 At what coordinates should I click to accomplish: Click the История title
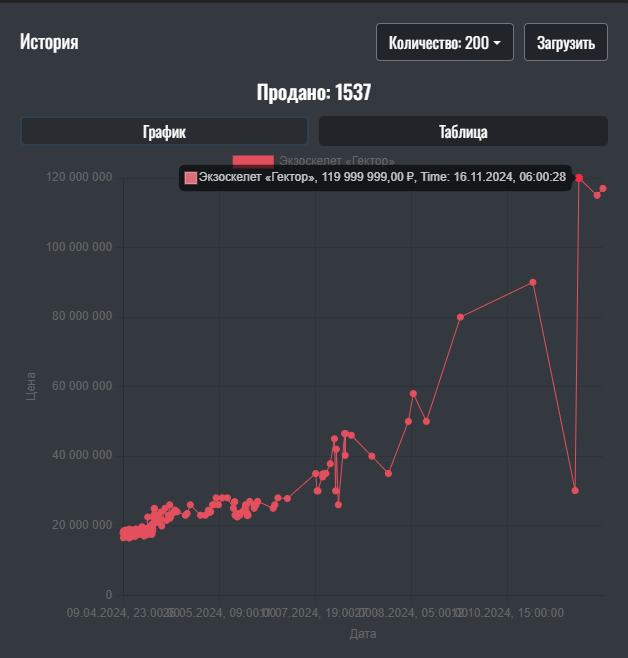[49, 42]
